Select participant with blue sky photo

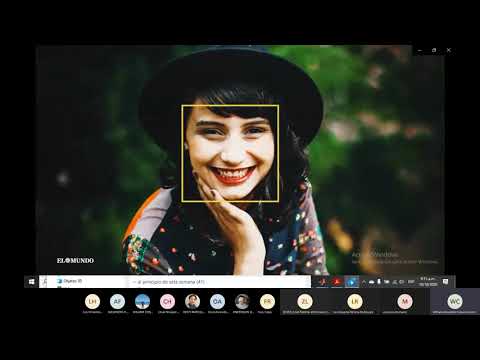(x=142, y=301)
